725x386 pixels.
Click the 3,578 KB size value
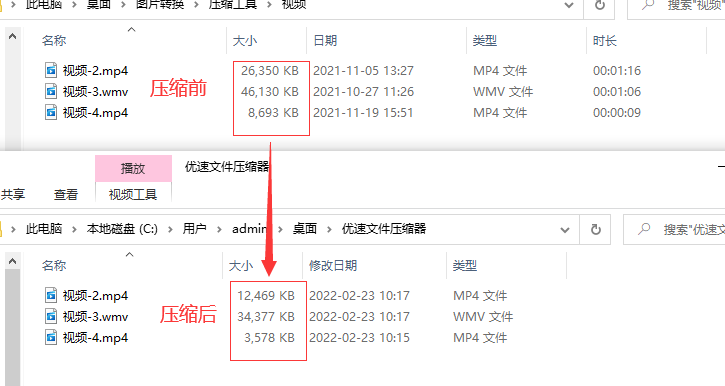[x=270, y=337]
